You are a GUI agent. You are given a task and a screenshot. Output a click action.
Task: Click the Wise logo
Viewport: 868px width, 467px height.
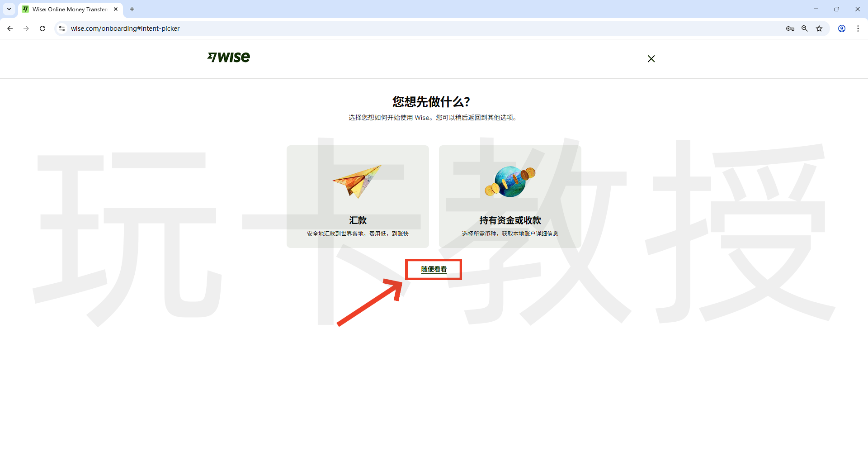[229, 57]
